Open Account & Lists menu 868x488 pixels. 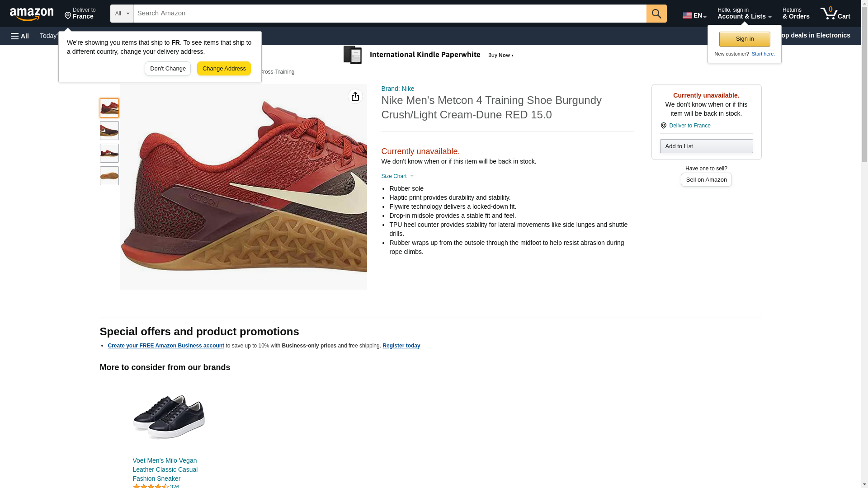tap(744, 14)
